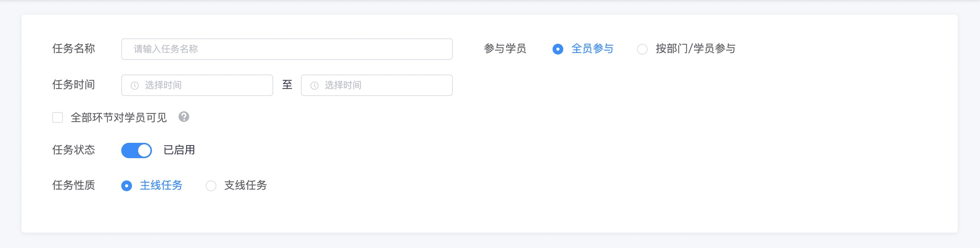Select the 主线任务 radio option
Image resolution: width=980 pixels, height=248 pixels.
(x=127, y=186)
